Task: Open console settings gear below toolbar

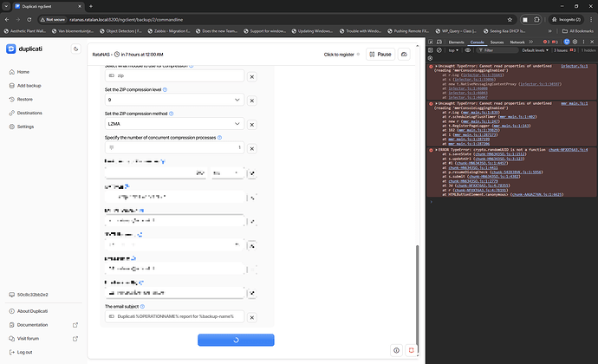Action: tap(431, 58)
